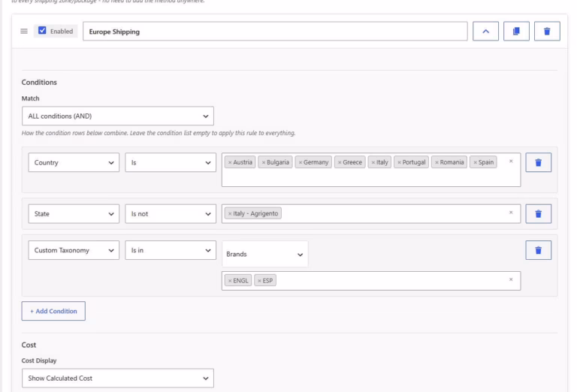Clear all selected countries with the x
Screen dimensions: 577x392
[511, 161]
